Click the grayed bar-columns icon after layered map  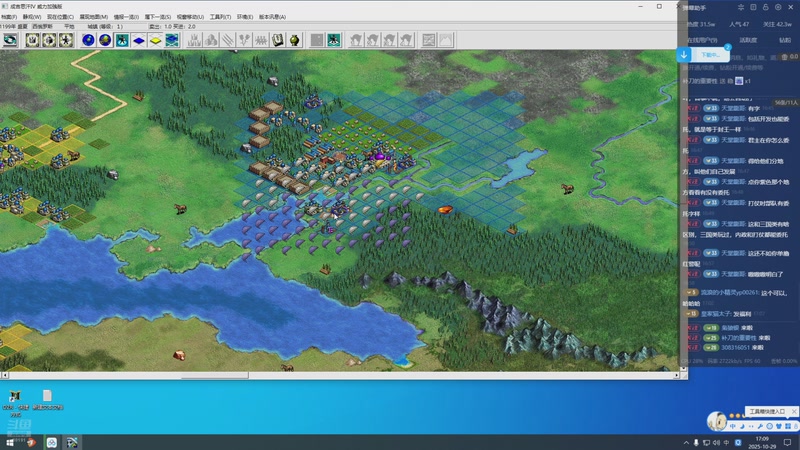click(x=194, y=40)
